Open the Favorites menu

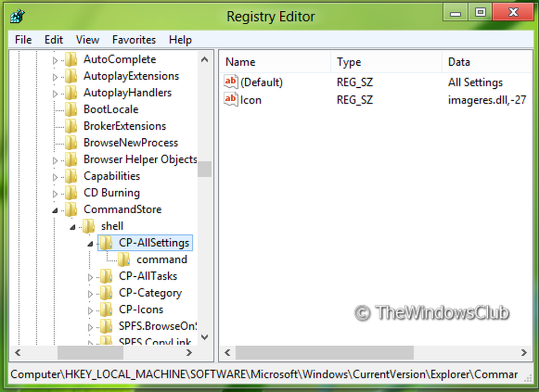pos(134,40)
